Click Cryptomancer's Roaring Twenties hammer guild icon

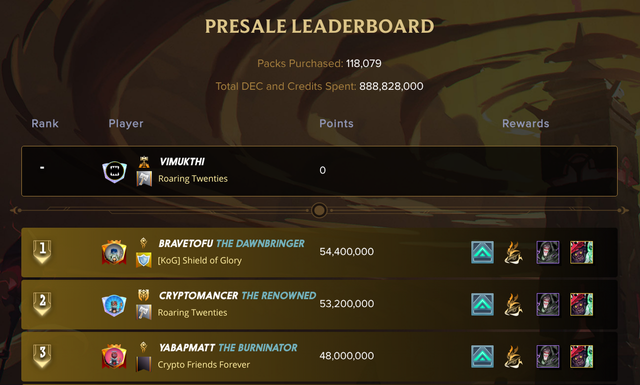click(x=144, y=312)
